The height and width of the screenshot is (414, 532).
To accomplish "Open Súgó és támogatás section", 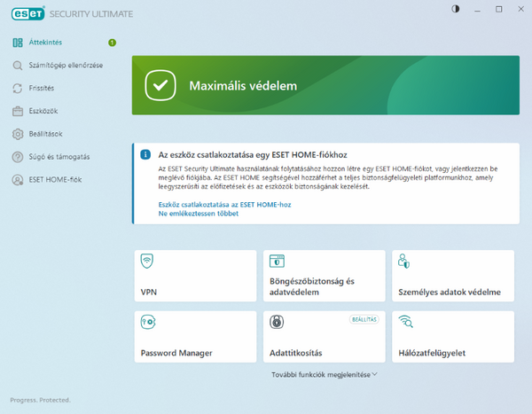I will click(x=59, y=158).
